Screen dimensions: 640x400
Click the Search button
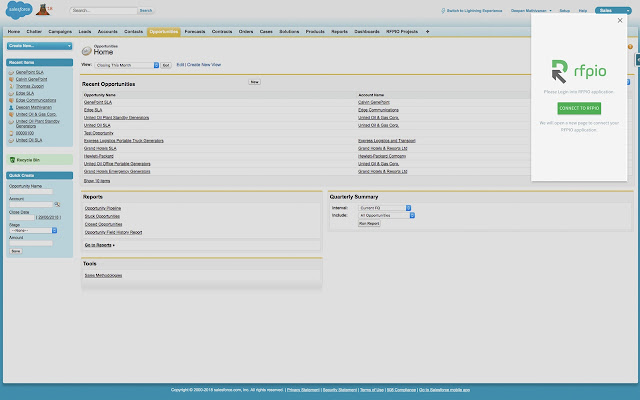146,11
